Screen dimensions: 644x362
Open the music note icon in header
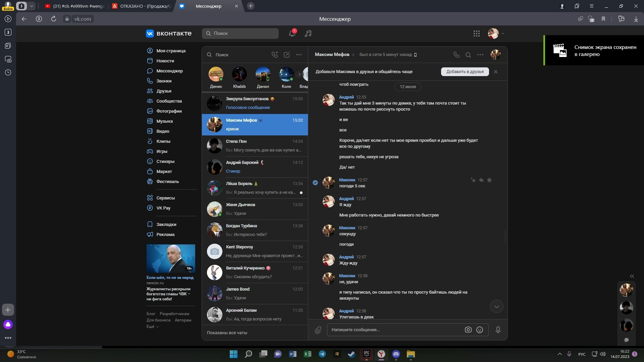point(308,34)
